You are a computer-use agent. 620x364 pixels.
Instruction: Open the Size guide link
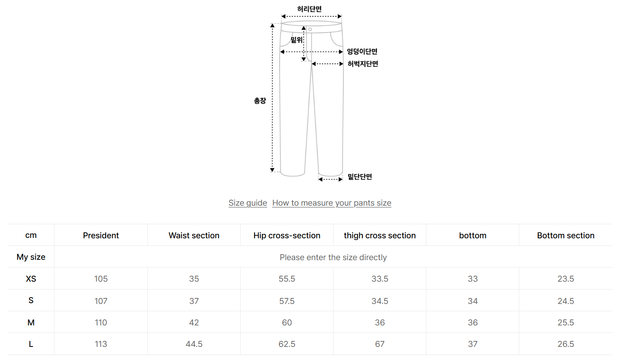click(248, 203)
